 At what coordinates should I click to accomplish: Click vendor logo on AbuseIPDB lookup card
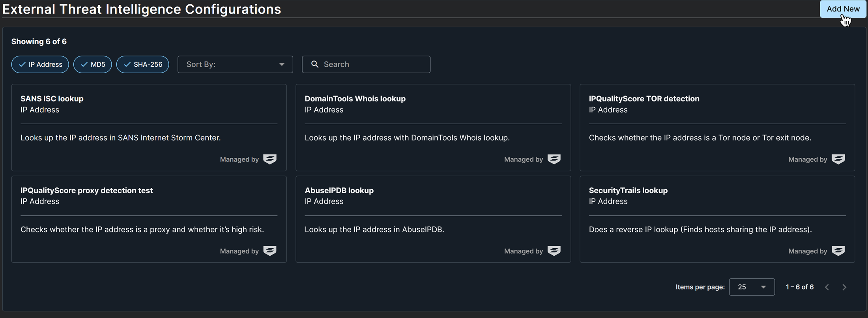pos(554,251)
